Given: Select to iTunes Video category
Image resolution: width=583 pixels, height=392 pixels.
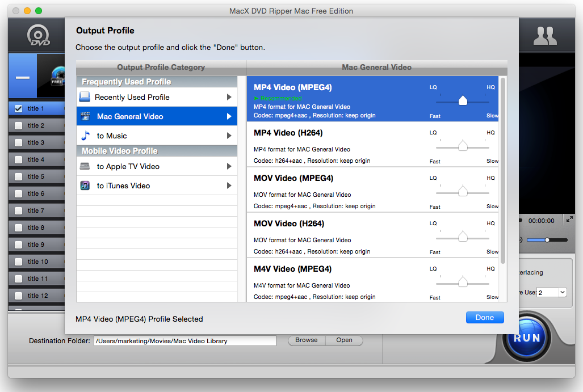Looking at the screenshot, I should (x=157, y=186).
